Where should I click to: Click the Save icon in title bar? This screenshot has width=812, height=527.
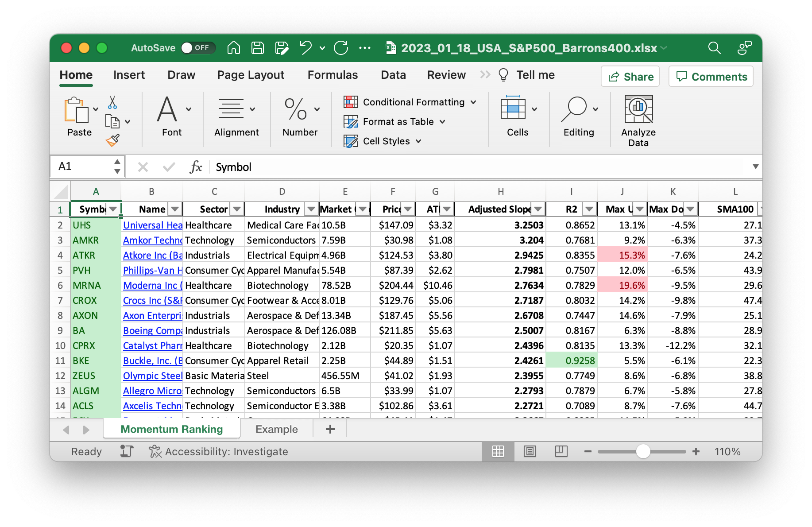[257, 48]
